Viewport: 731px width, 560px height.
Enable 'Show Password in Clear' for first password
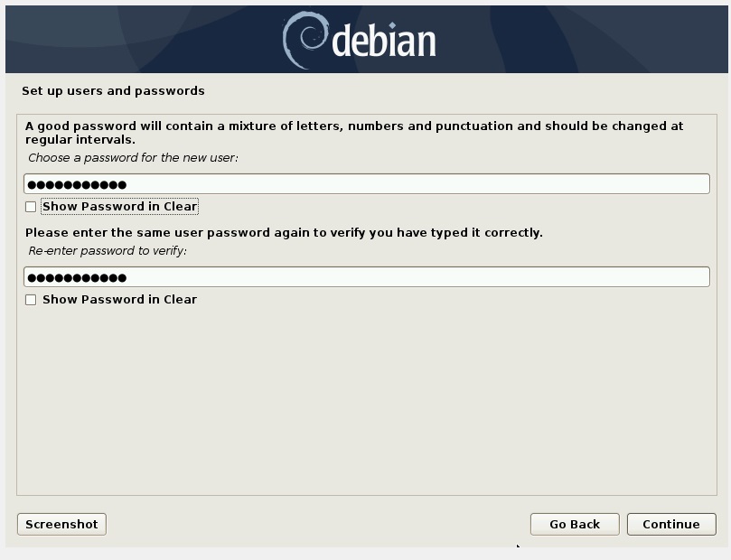(x=31, y=206)
